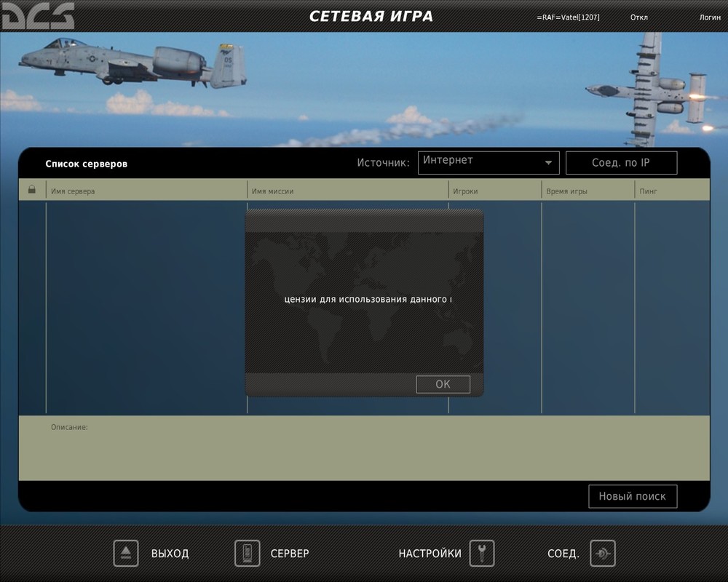Click the DCS logo in the header
Screen dimensions: 728x582
pos(37,16)
